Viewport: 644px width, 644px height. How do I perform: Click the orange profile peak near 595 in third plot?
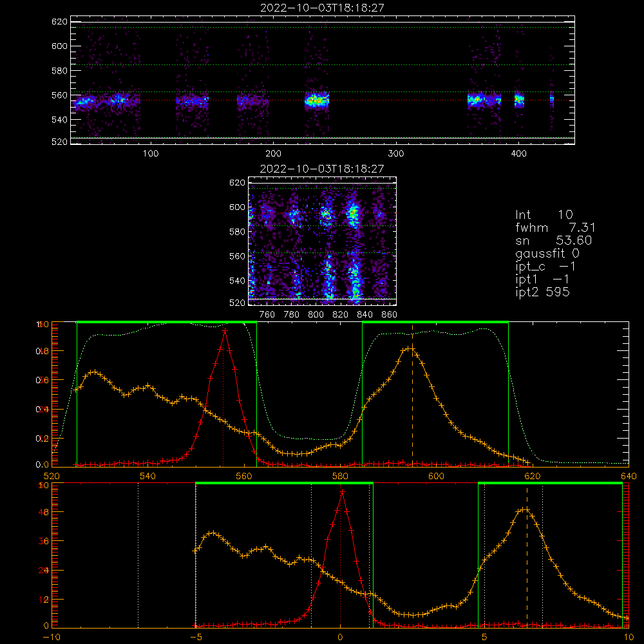pyautogui.click(x=410, y=348)
